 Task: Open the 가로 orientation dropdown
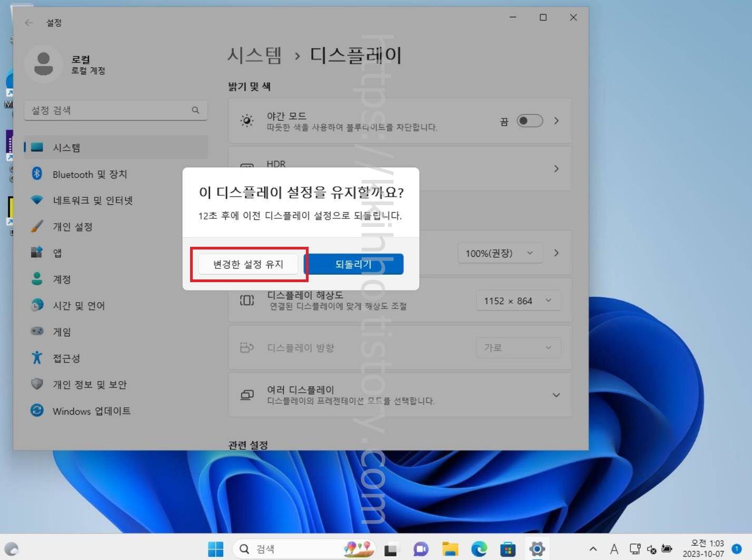click(x=518, y=348)
